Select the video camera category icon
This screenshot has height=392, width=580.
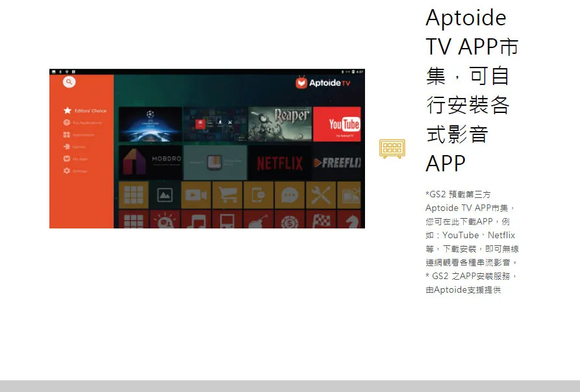196,195
